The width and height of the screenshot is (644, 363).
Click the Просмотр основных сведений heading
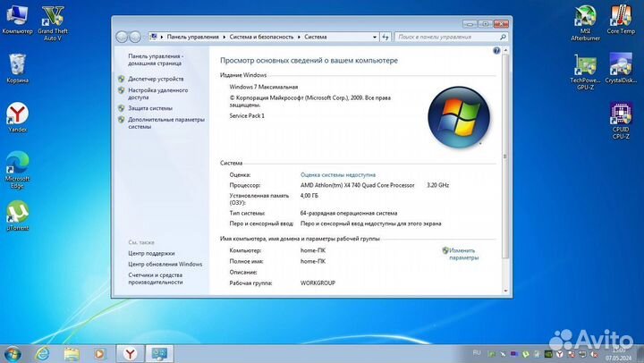click(x=309, y=61)
